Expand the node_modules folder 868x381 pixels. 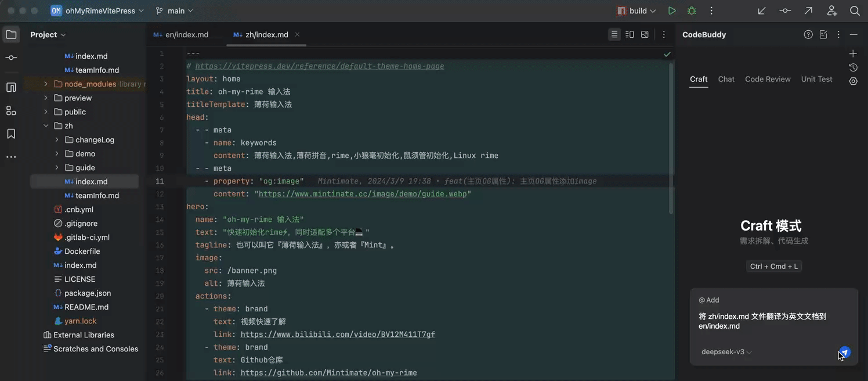(x=46, y=84)
